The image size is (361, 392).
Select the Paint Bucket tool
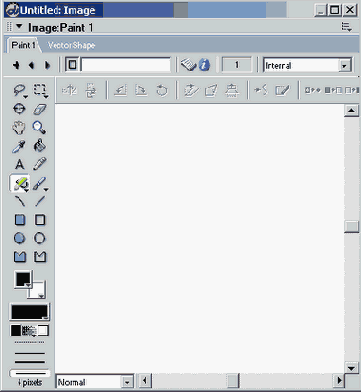[40, 146]
